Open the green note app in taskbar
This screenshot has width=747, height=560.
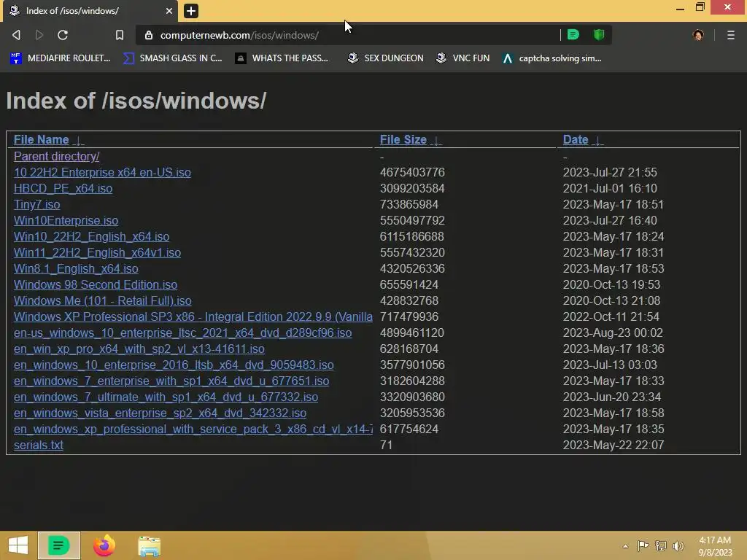[59, 545]
